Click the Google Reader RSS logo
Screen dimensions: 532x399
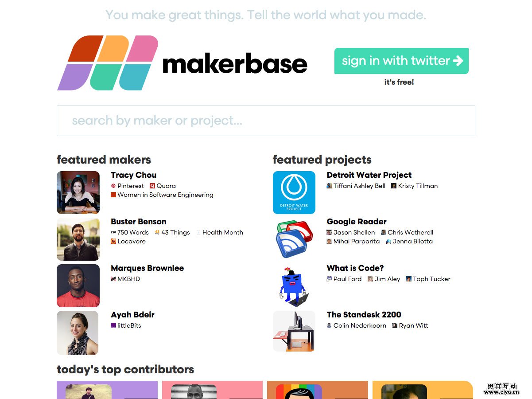tap(294, 239)
